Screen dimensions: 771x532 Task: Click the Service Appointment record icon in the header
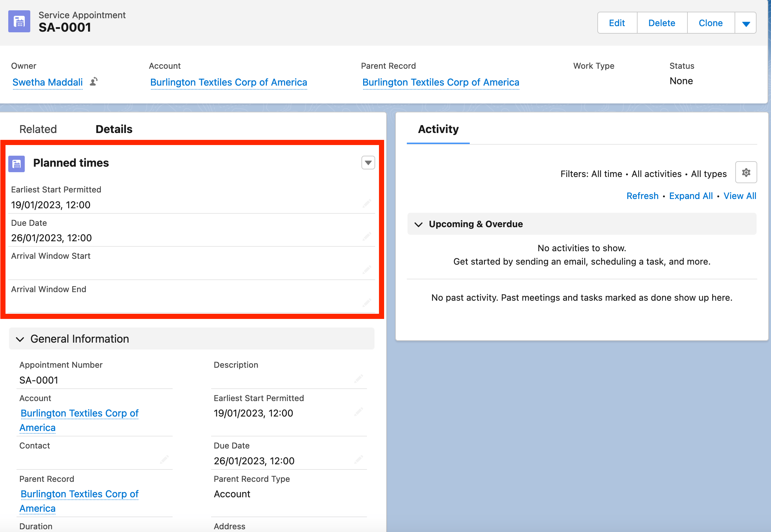19,21
